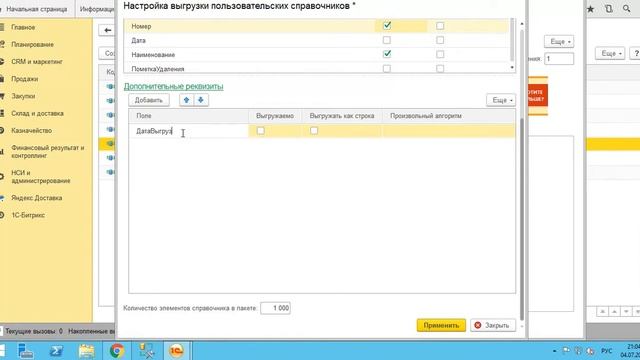
Task: Select Дата row text
Action: click(138, 40)
